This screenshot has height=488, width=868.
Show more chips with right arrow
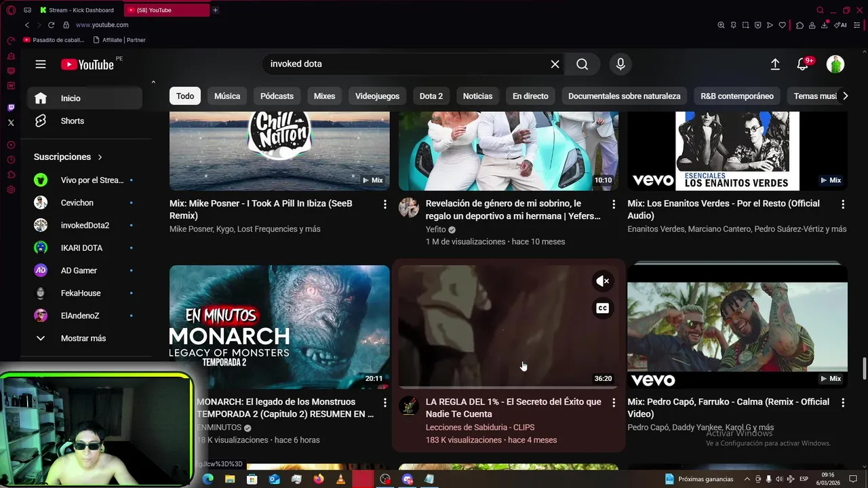[x=845, y=96]
